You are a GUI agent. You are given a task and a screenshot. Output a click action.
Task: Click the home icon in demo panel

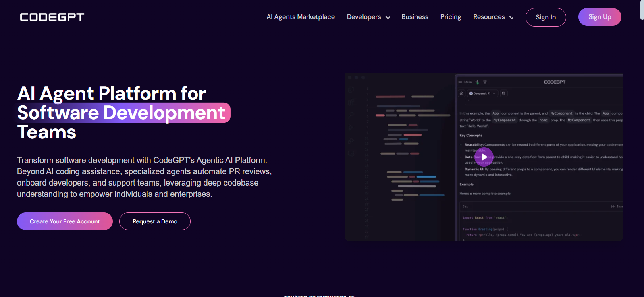pyautogui.click(x=462, y=93)
